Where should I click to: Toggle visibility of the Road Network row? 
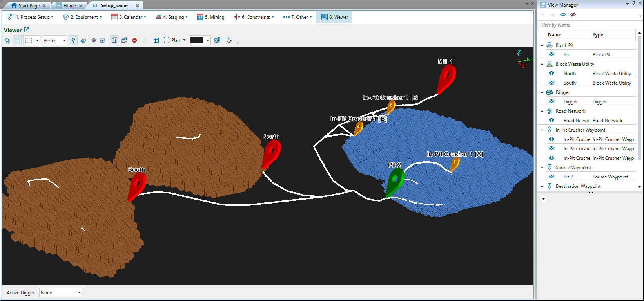click(x=551, y=120)
